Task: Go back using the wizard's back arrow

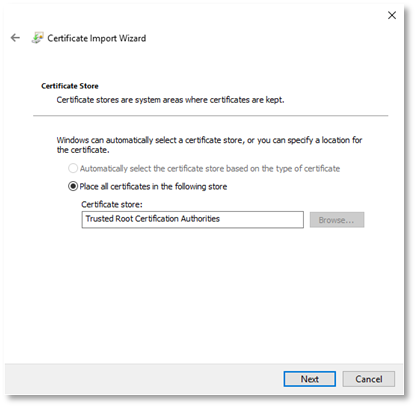Action: [15, 38]
